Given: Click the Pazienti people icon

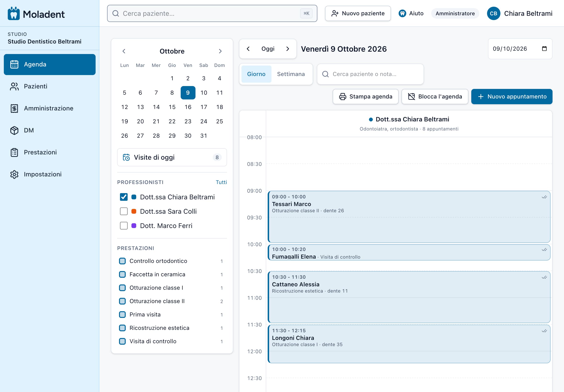Looking at the screenshot, I should click(x=14, y=86).
